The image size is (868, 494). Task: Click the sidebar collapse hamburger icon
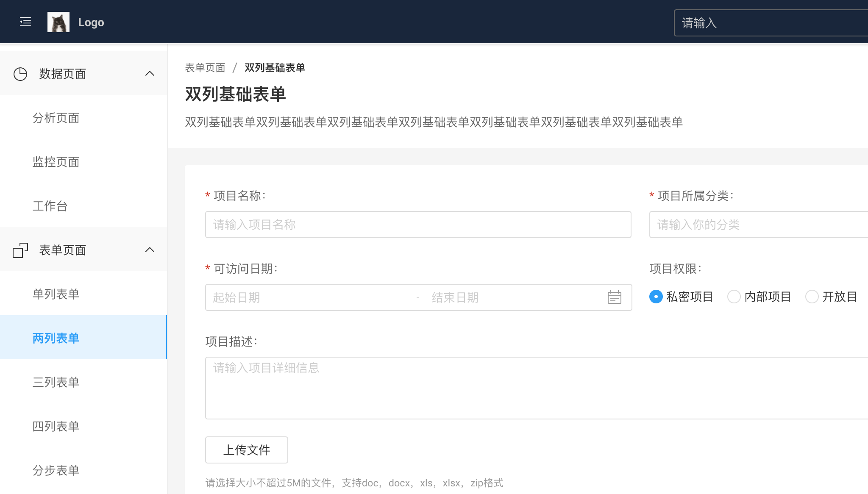pos(25,22)
